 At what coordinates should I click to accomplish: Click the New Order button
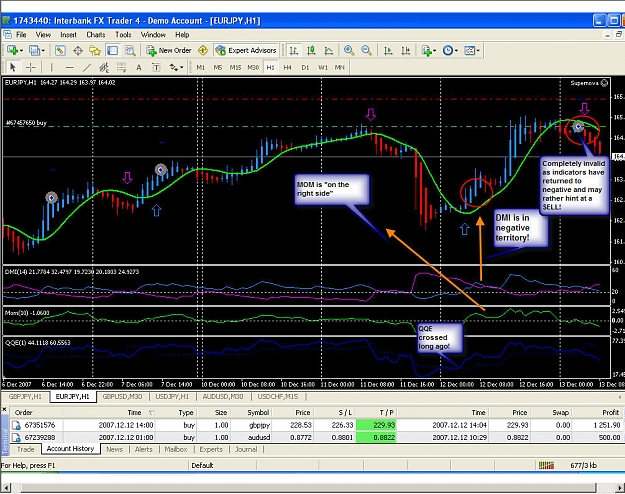coord(169,51)
